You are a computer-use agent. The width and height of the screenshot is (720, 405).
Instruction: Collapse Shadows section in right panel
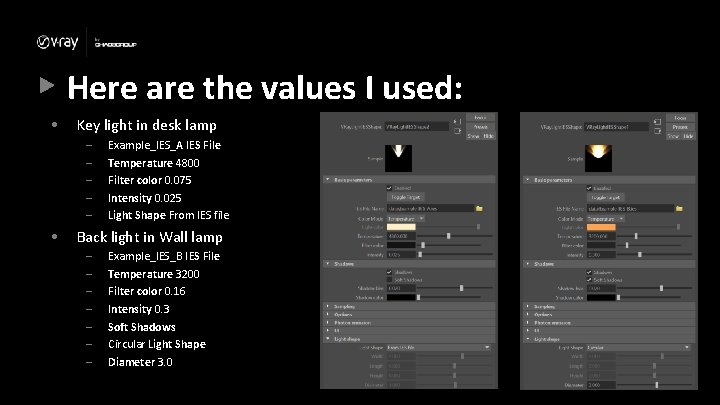tap(609, 264)
